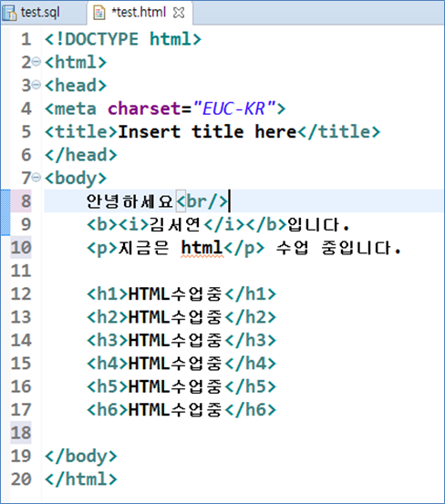Viewport: 445px width, 504px height.
Task: Click the EUC-KR charset value
Action: (x=234, y=108)
